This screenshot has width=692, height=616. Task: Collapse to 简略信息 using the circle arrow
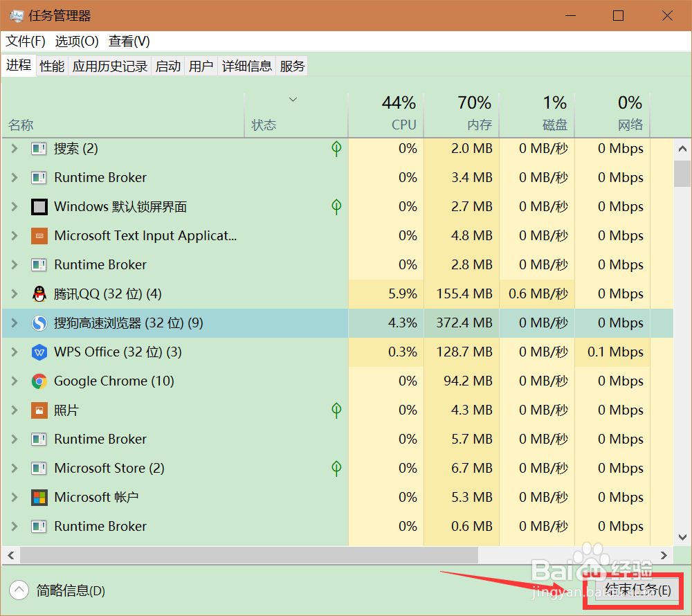pyautogui.click(x=19, y=590)
